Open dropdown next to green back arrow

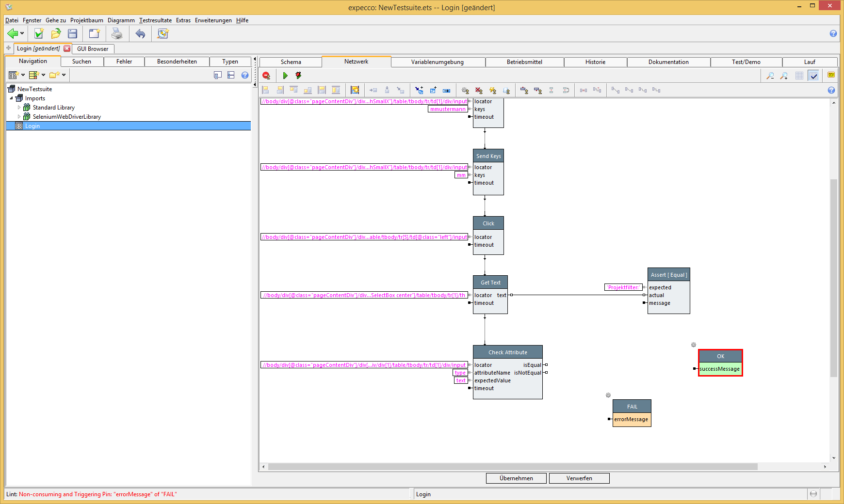click(22, 33)
